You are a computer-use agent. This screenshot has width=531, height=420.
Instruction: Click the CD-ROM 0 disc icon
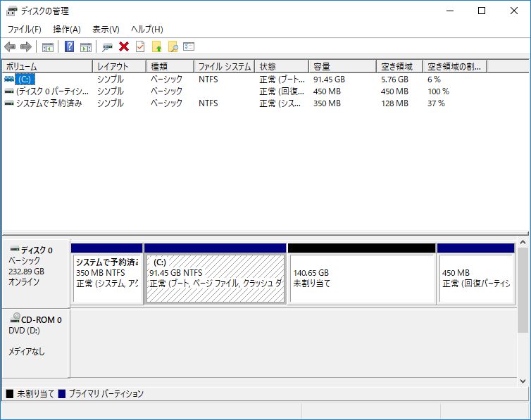pos(15,317)
